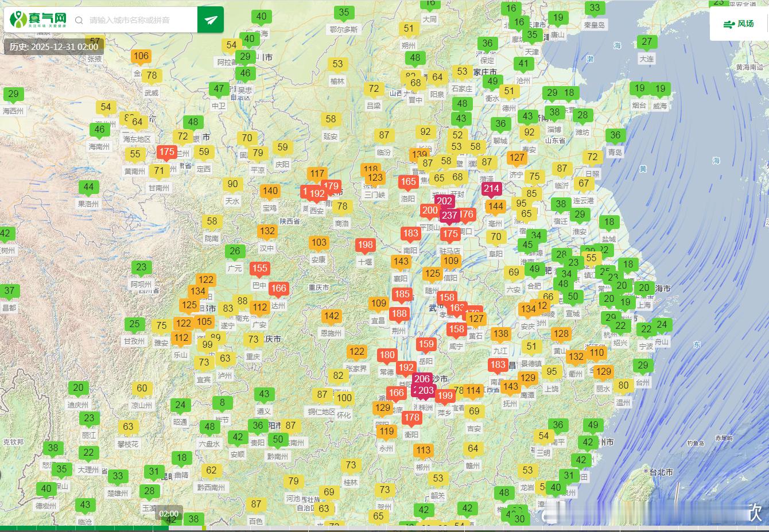
Task: Open the 143 marker above 襄阳
Action: coord(401,262)
